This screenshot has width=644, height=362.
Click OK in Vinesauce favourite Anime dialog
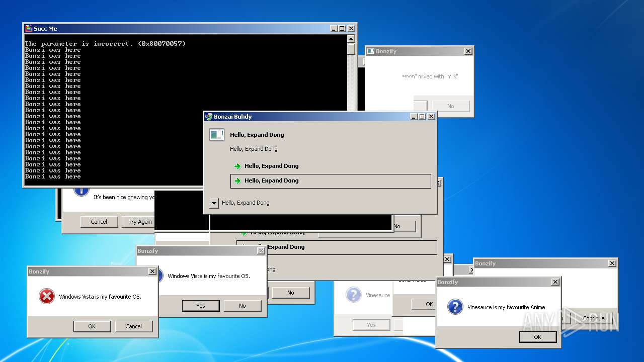click(x=537, y=337)
